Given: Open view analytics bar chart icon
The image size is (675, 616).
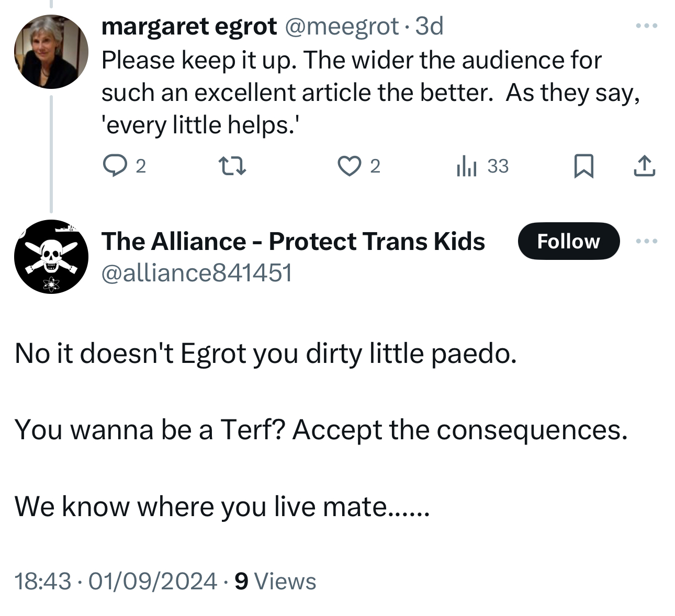Looking at the screenshot, I should pyautogui.click(x=466, y=166).
